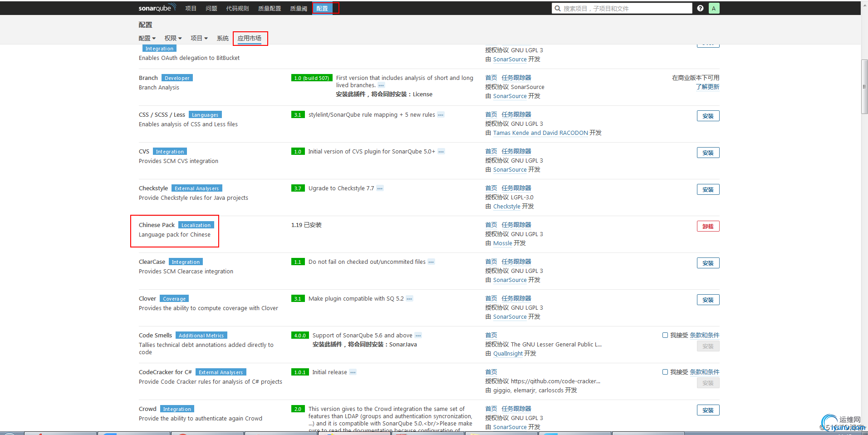Install the CSS / SCSS / Less plugin
868x435 pixels.
pyautogui.click(x=708, y=116)
